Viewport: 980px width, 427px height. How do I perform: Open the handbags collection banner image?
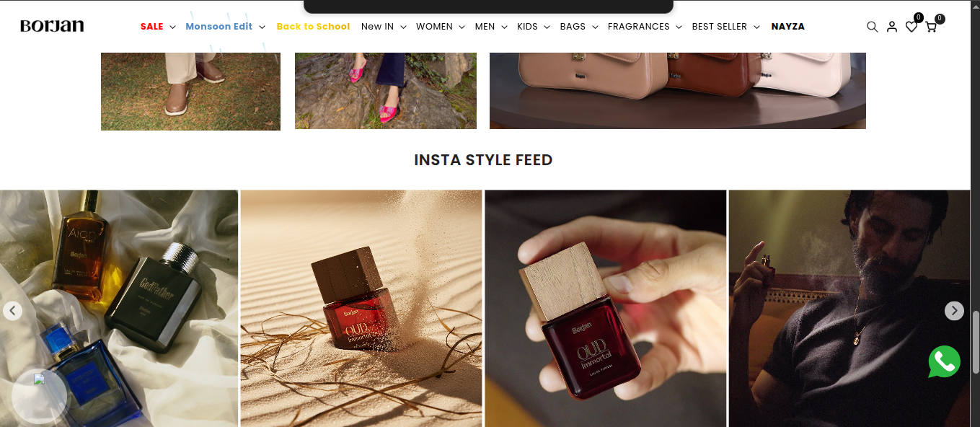coord(678,90)
